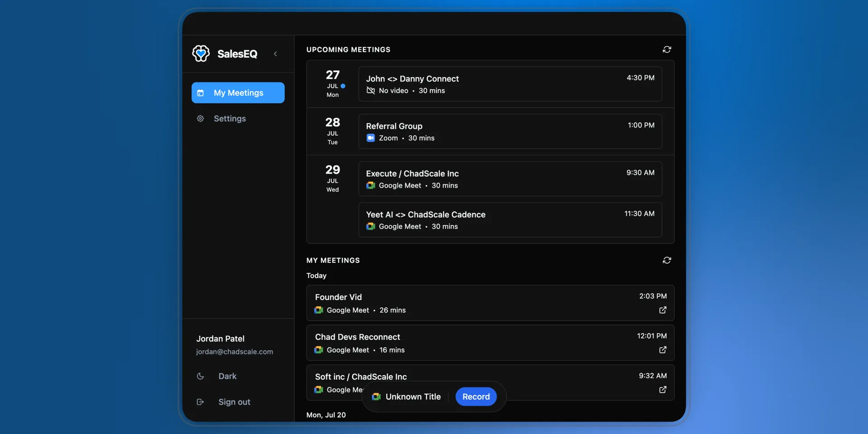Click the MY MEETINGS heading
This screenshot has height=434, width=868.
[x=333, y=260]
